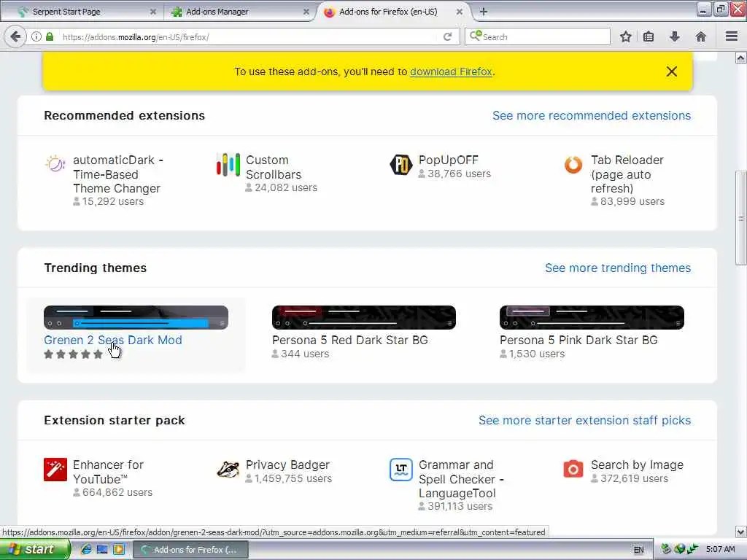Go back using the browser back arrow

click(15, 36)
